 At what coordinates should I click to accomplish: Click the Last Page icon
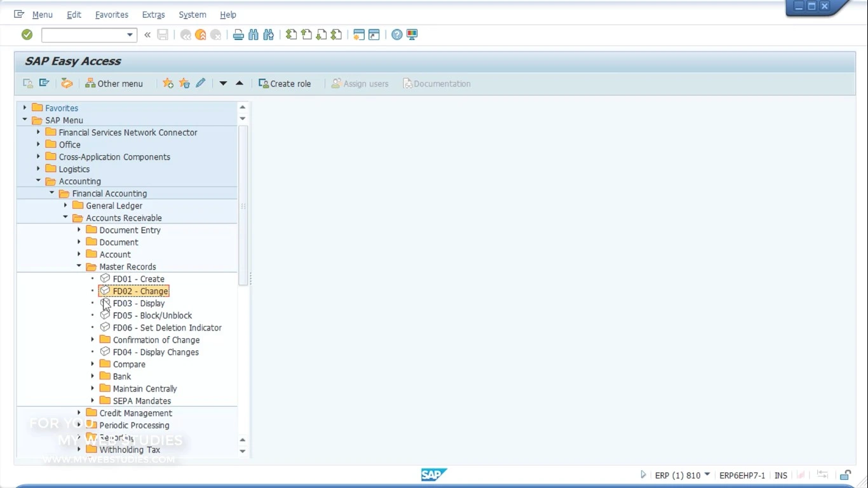[x=337, y=34]
